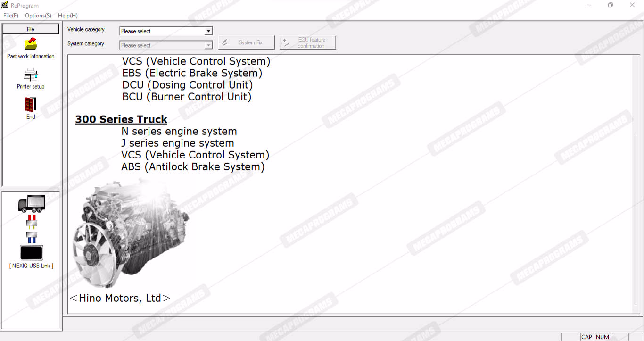The width and height of the screenshot is (644, 341).
Task: Click VCS line above EBS
Action: [196, 61]
